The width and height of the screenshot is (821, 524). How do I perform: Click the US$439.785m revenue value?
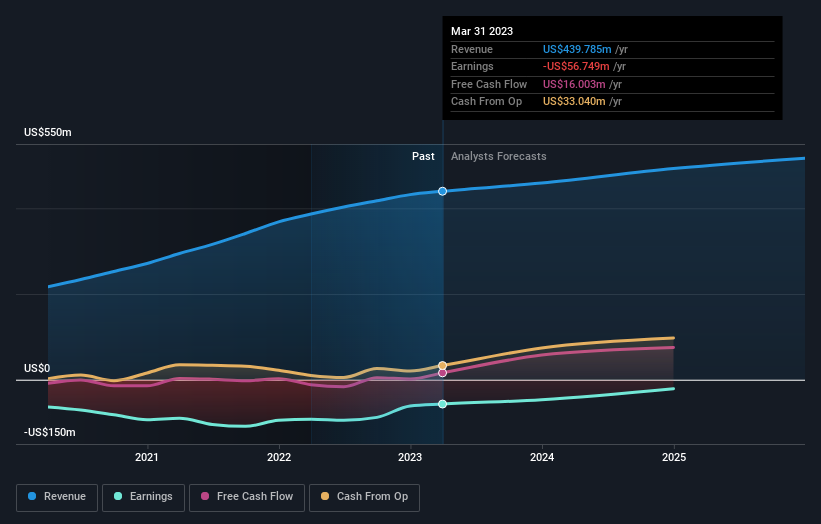pos(577,49)
